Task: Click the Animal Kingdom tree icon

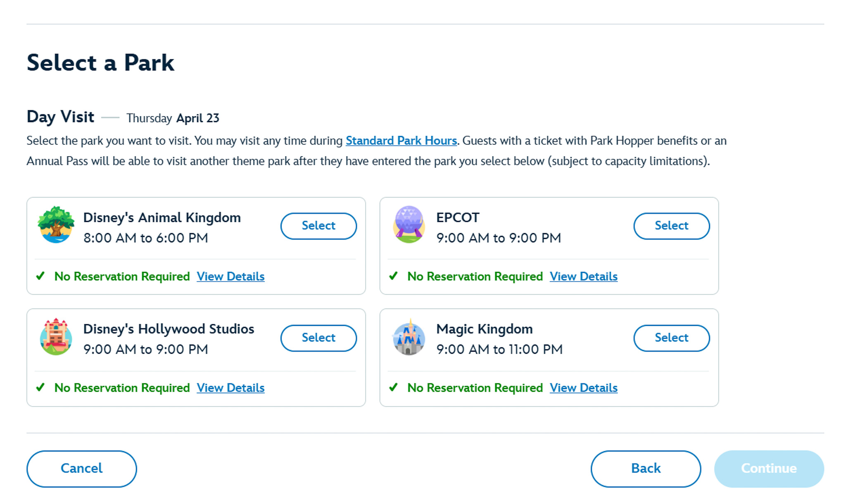Action: pyautogui.click(x=56, y=225)
